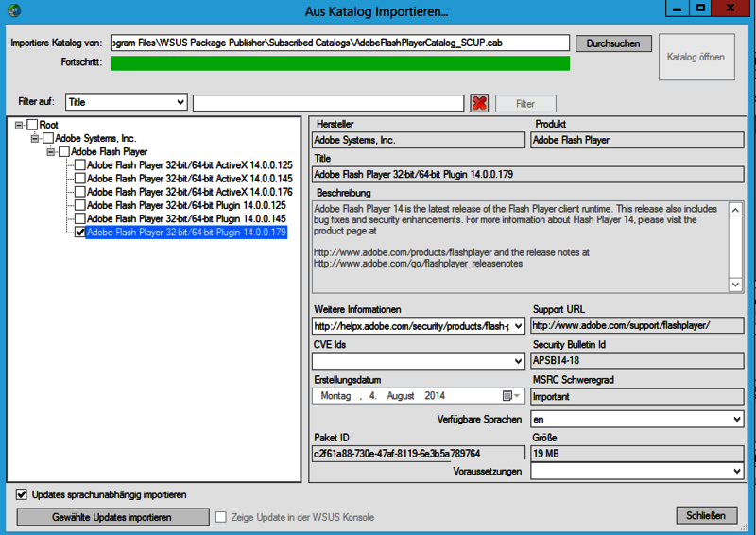Click the Größe 19 MB field
Image resolution: width=756 pixels, height=535 pixels.
637,454
